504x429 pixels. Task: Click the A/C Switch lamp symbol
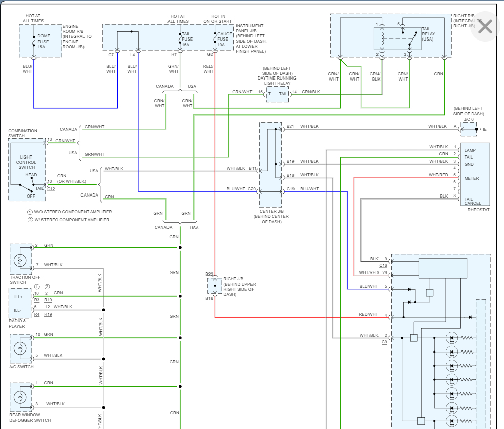click(21, 348)
